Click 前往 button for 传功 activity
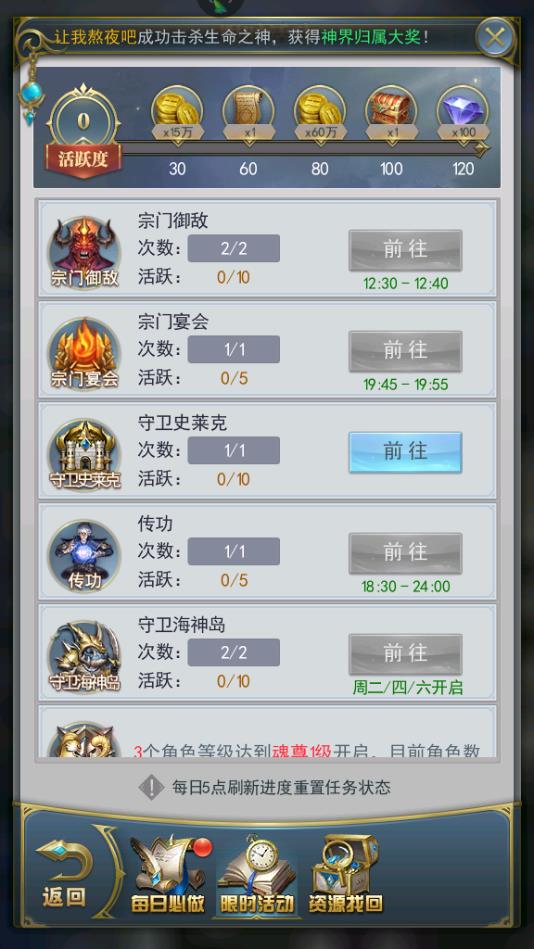Screen dimensions: 534x949 click(405, 553)
